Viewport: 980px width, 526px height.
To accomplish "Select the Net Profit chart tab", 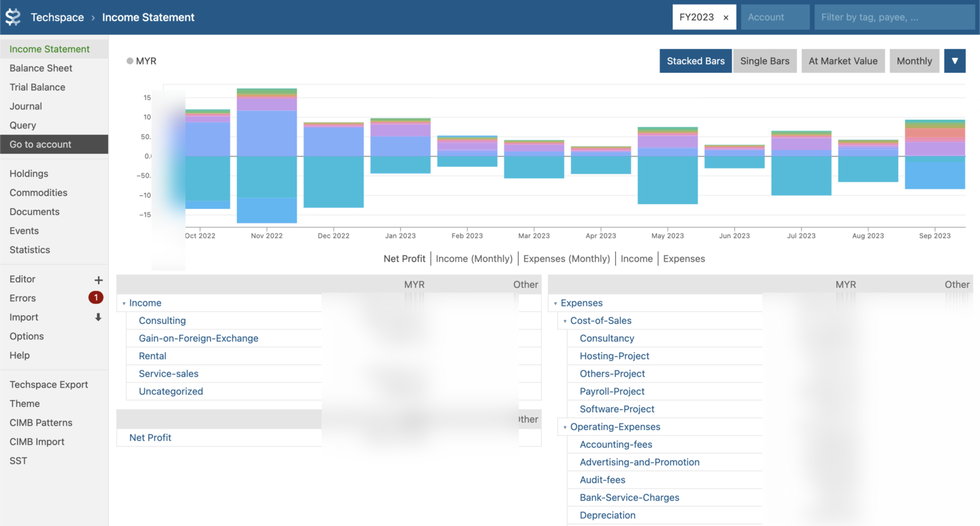I will [x=404, y=259].
